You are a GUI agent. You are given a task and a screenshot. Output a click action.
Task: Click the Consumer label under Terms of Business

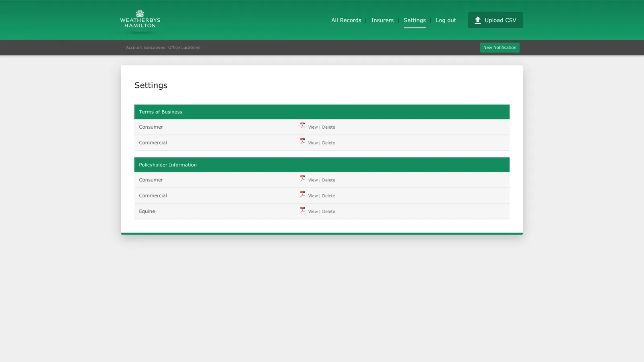pyautogui.click(x=151, y=127)
